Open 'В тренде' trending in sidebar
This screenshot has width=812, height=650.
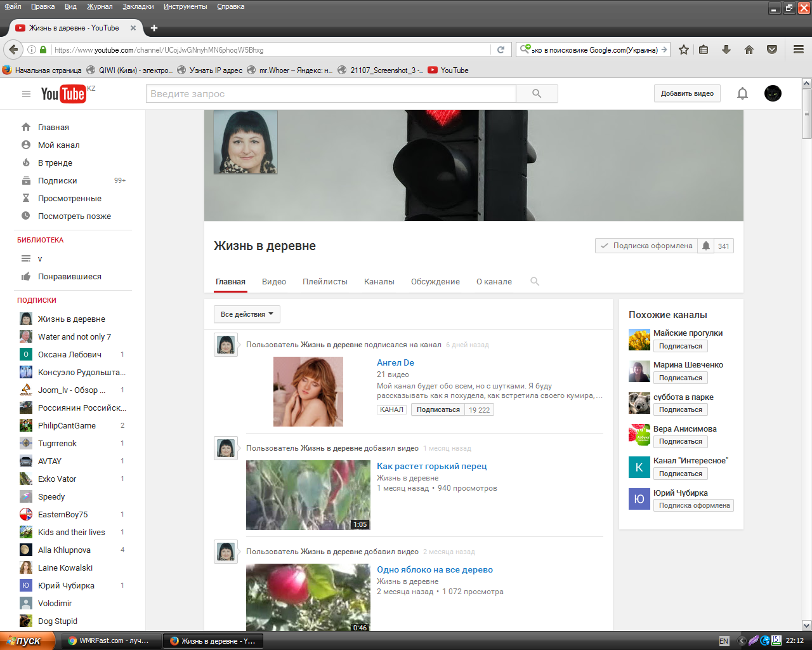[x=55, y=162]
